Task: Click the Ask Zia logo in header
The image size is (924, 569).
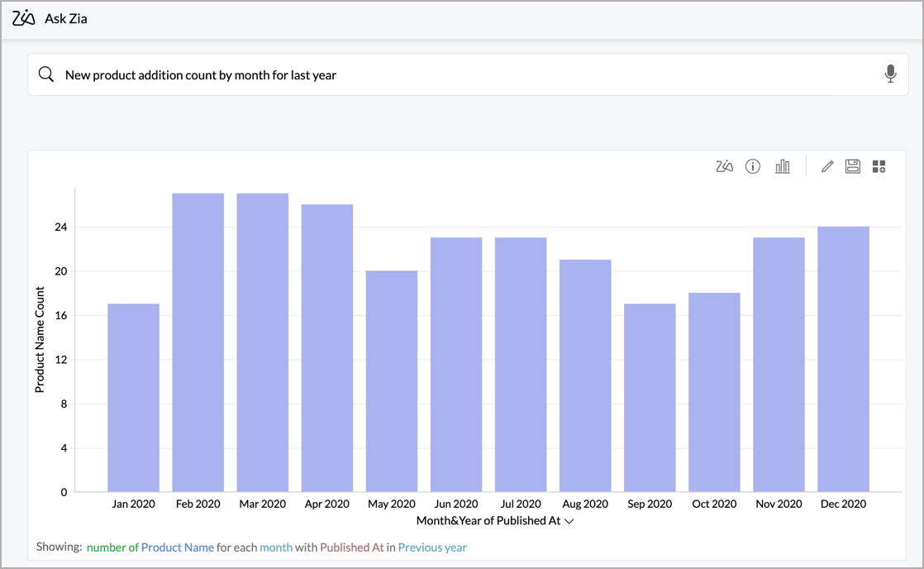Action: [x=24, y=18]
